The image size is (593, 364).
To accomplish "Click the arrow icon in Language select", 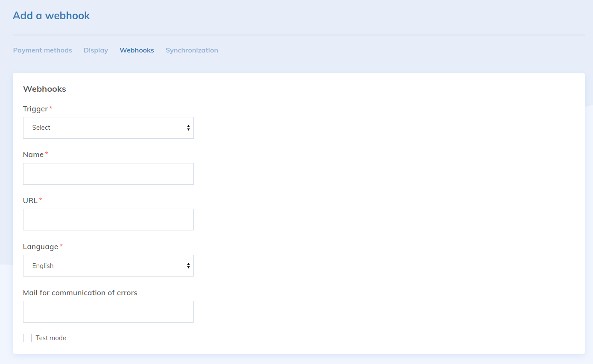I will pos(188,266).
